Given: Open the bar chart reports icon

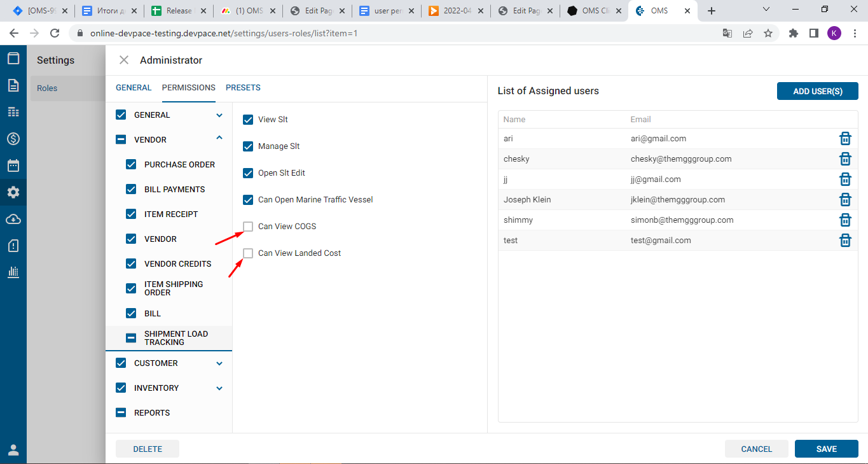Looking at the screenshot, I should pyautogui.click(x=13, y=272).
